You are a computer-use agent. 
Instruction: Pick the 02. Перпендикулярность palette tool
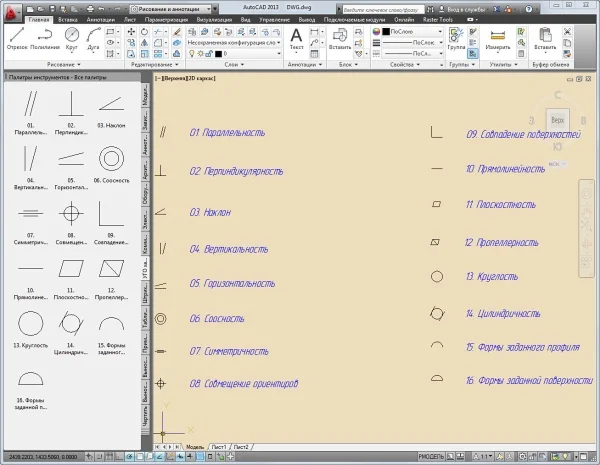[71, 113]
